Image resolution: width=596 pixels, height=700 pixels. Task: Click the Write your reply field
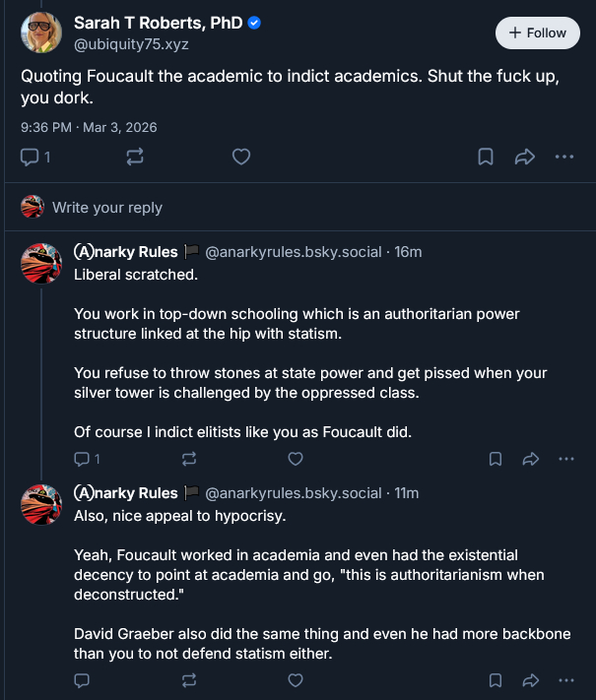(107, 208)
